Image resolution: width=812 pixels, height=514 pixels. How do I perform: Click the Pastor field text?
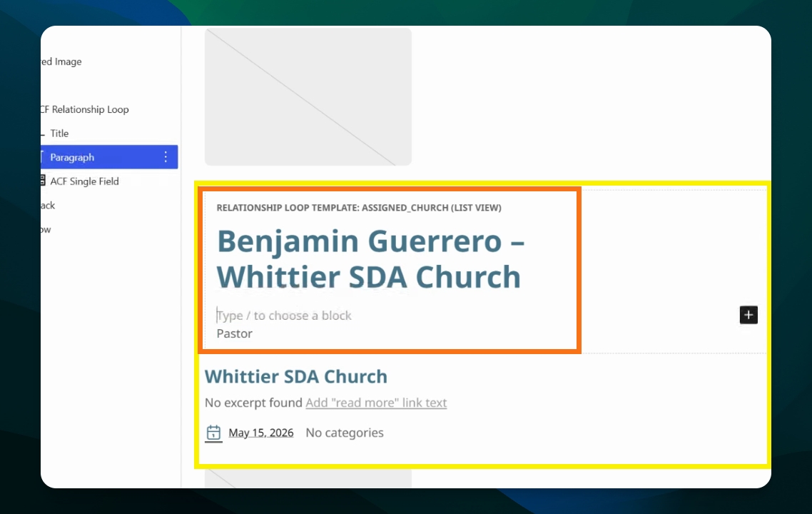[x=235, y=333]
